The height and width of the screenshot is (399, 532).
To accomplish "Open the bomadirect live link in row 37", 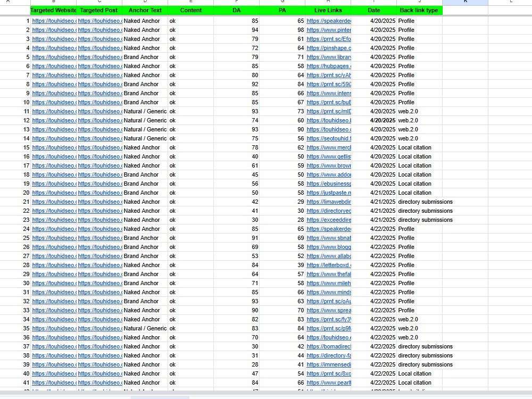I will point(329,346).
